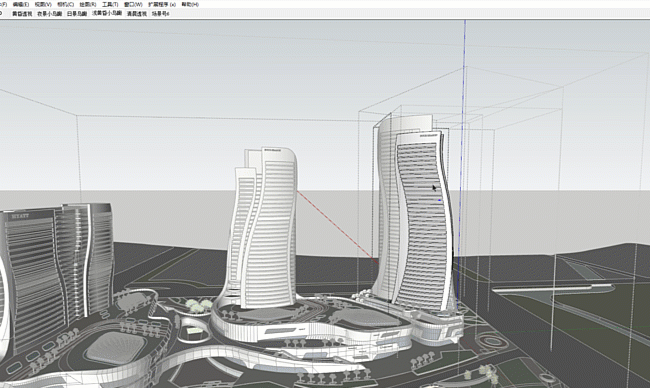Open the 相机(C) camera menu
The height and width of the screenshot is (388, 650).
(65, 4)
